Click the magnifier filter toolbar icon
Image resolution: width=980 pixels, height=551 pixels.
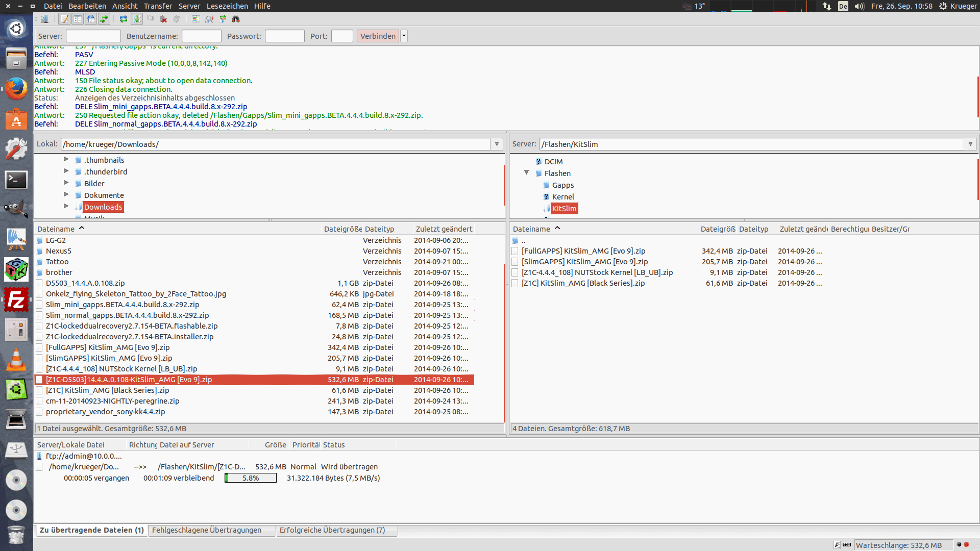[x=209, y=19]
